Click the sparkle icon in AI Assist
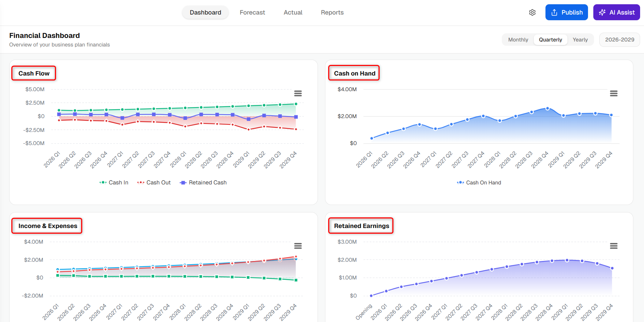Viewport: 644px width, 322px height. coord(602,12)
